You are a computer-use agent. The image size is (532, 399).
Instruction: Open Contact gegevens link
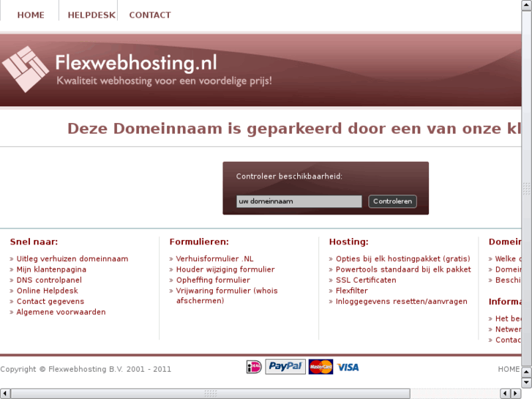coord(50,301)
